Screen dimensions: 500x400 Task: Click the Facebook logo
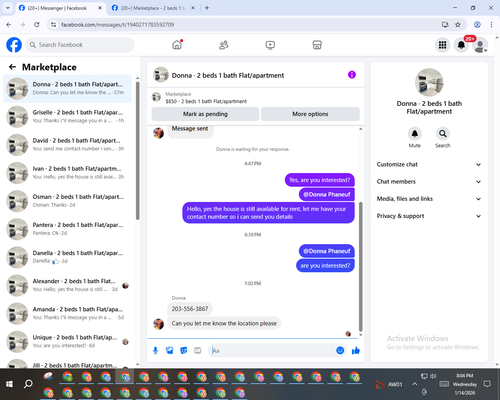14,45
